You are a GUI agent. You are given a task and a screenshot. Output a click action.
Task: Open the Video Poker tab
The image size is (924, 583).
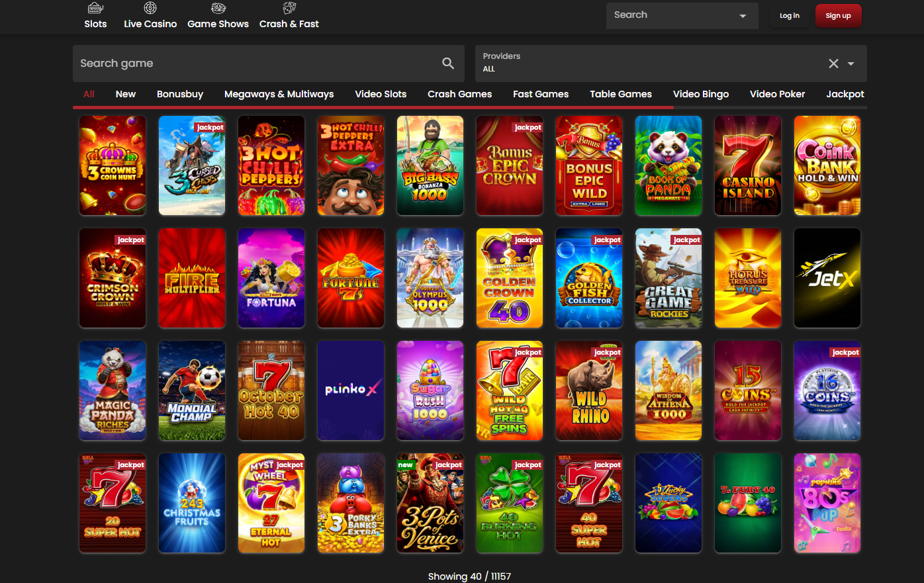click(x=777, y=94)
